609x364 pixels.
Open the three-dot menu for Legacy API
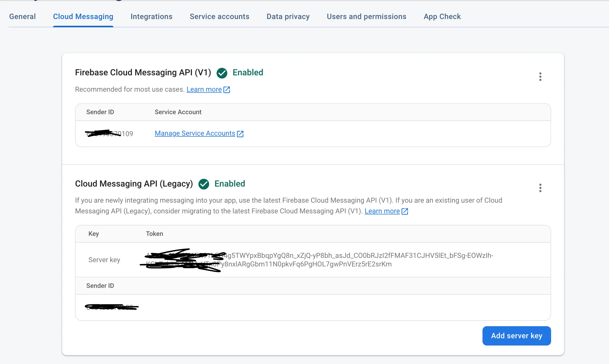coord(540,188)
